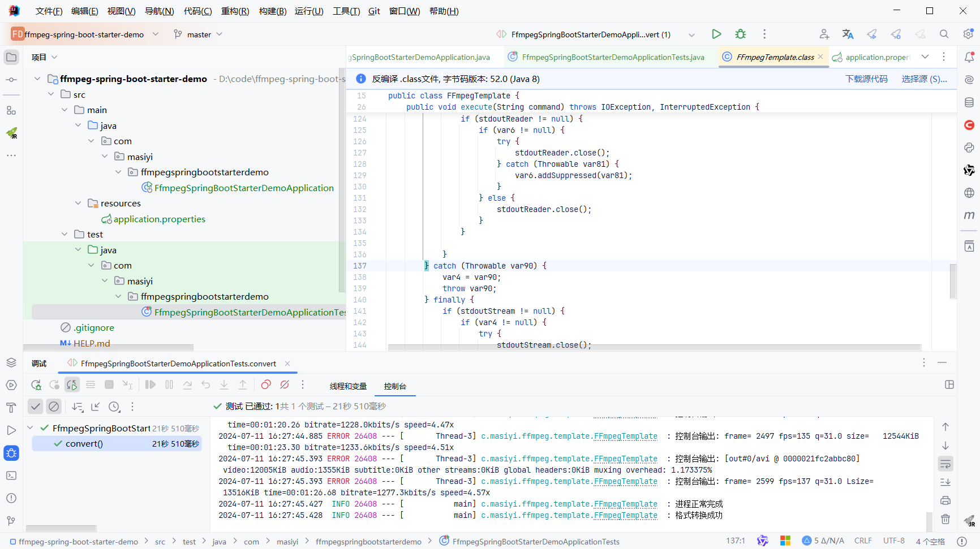This screenshot has width=980, height=549.
Task: Click UTF-8 encoding in status bar
Action: coord(894,541)
